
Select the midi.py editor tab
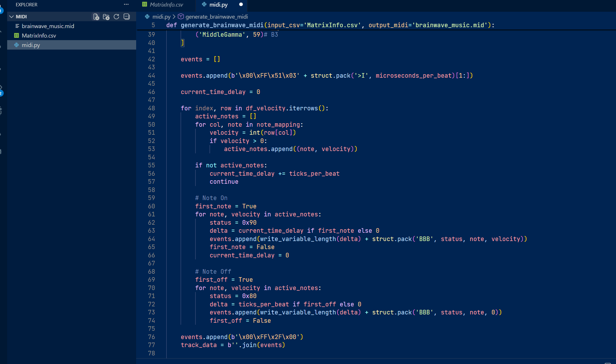coord(218,5)
